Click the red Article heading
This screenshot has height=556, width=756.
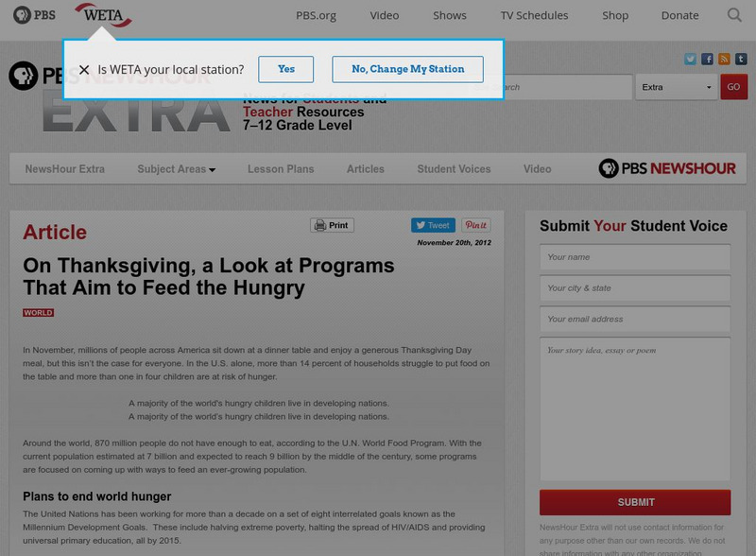point(55,233)
